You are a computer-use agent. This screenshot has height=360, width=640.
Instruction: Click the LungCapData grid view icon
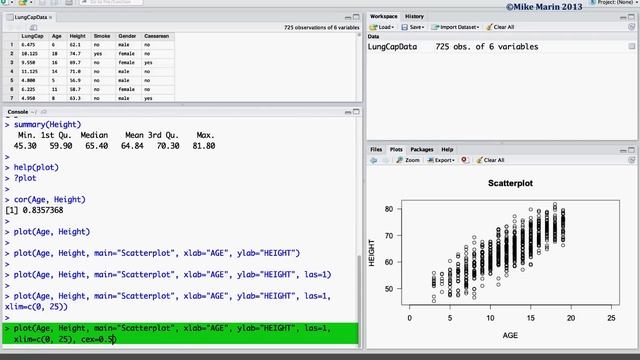631,47
